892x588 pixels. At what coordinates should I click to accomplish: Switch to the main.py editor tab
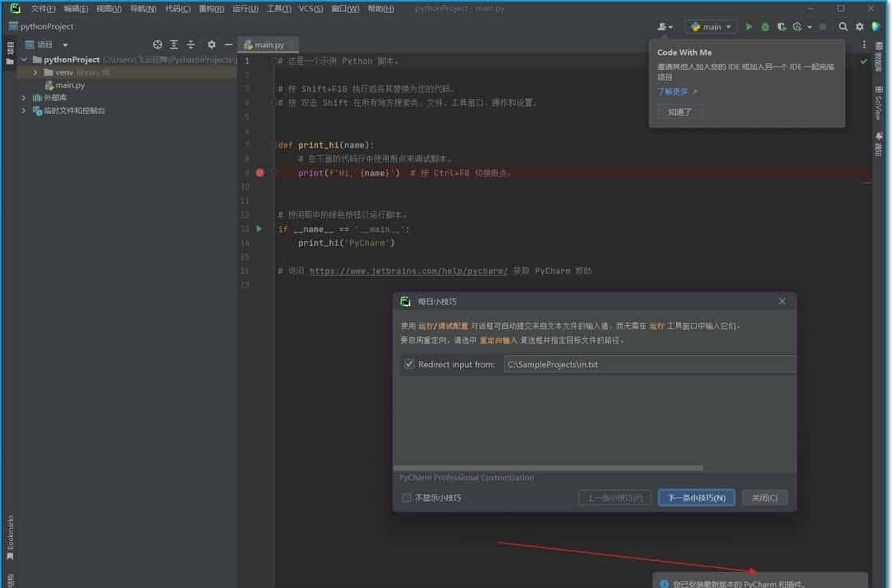pyautogui.click(x=267, y=45)
